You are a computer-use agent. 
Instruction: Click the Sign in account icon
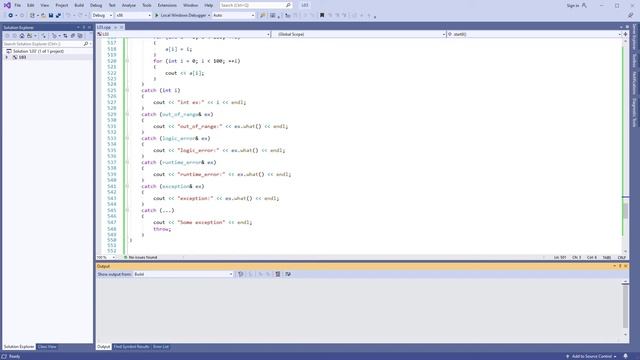[x=584, y=5]
